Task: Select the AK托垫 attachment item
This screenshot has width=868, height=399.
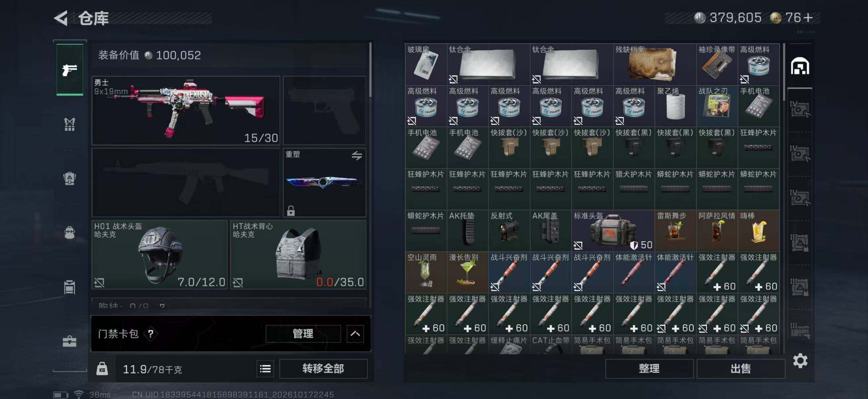Action: click(467, 231)
